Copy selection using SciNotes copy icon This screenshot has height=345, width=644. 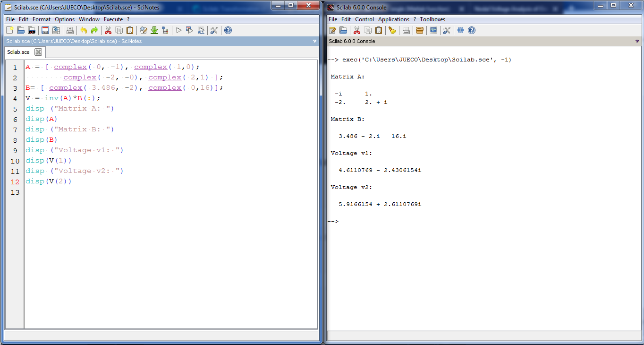[x=119, y=30]
